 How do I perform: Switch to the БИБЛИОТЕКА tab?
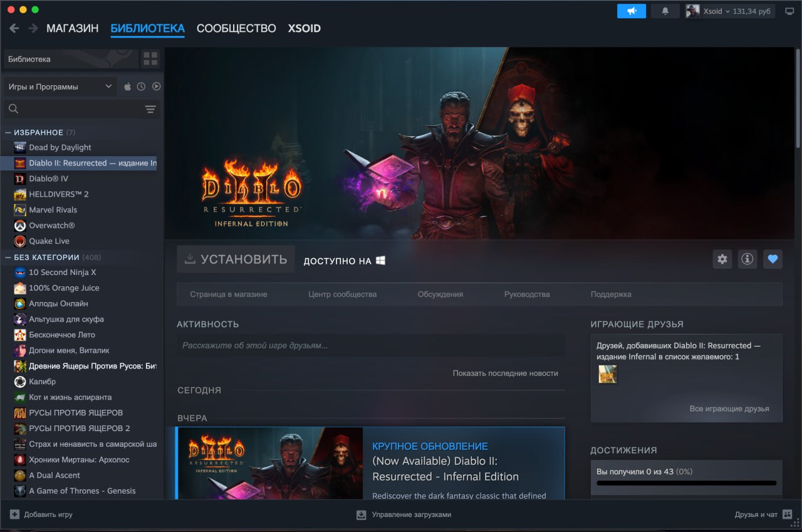coord(147,28)
